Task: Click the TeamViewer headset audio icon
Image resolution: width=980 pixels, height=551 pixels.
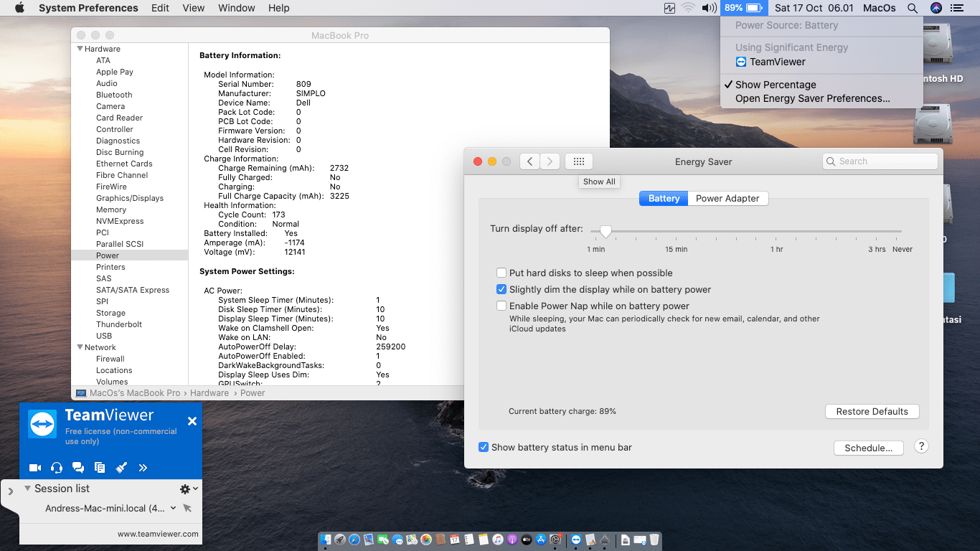Action: (x=57, y=468)
